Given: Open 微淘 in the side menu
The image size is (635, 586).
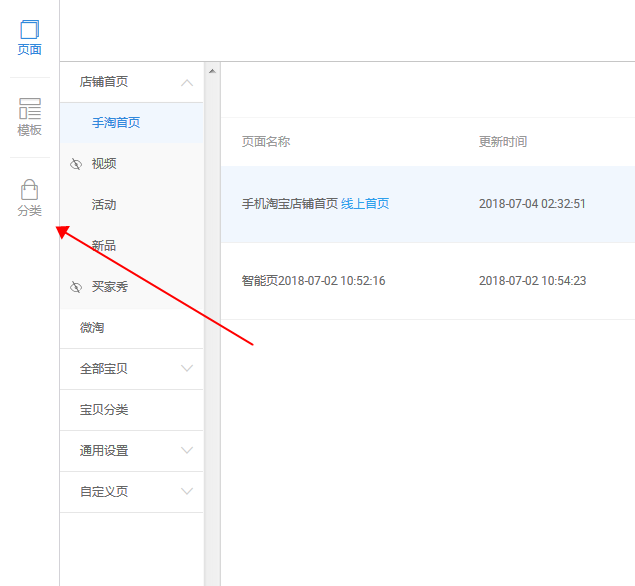Looking at the screenshot, I should [92, 328].
